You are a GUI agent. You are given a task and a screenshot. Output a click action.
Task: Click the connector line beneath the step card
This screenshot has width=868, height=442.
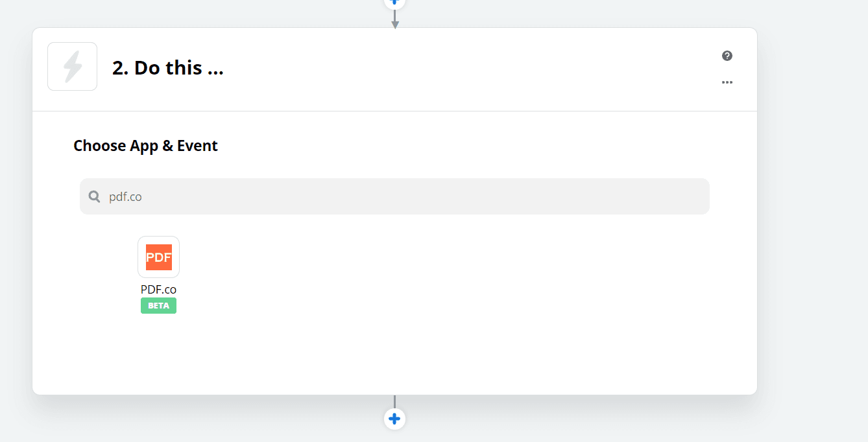394,402
